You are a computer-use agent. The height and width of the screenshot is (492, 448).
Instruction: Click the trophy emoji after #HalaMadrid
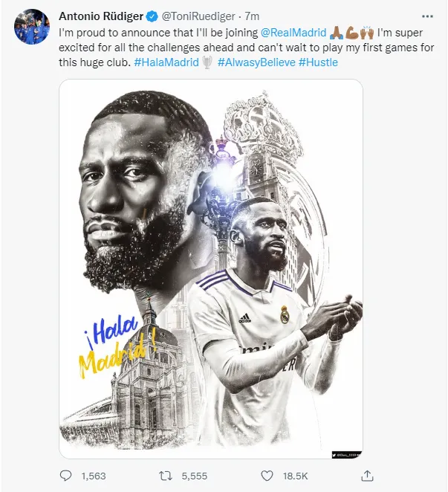tap(207, 62)
